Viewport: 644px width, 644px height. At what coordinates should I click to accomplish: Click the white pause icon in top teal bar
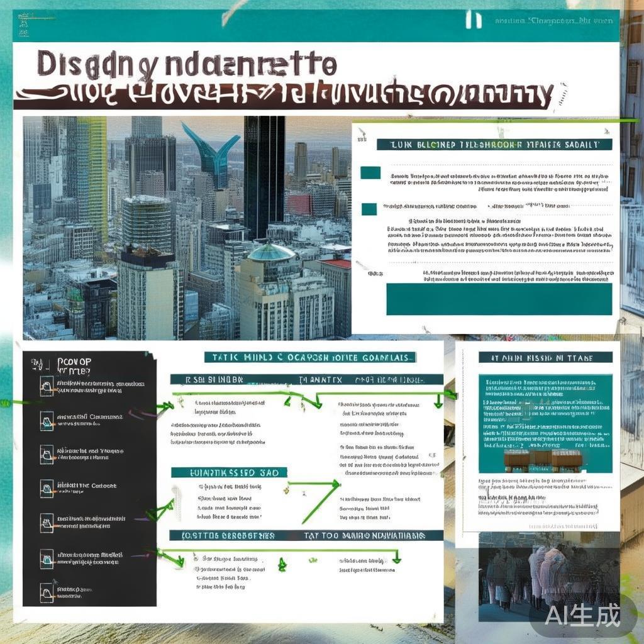tap(474, 19)
